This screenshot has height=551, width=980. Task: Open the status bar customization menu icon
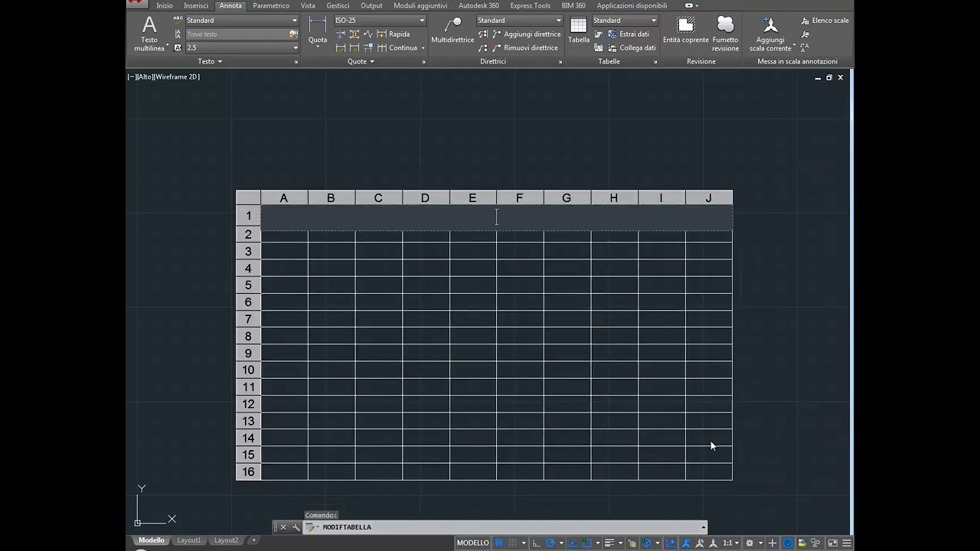pos(846,543)
